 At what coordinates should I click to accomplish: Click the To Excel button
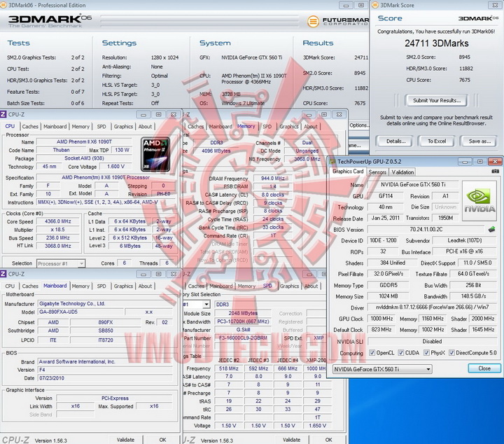[437, 141]
